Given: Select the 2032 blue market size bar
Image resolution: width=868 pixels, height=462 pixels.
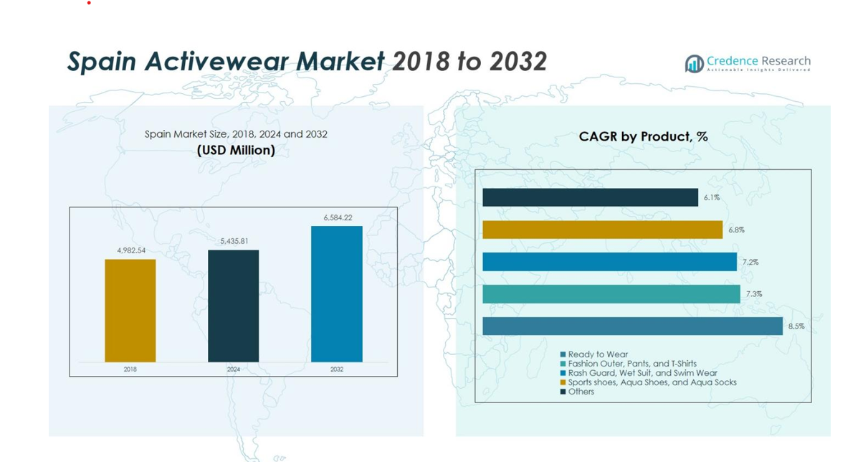Looking at the screenshot, I should (x=336, y=294).
